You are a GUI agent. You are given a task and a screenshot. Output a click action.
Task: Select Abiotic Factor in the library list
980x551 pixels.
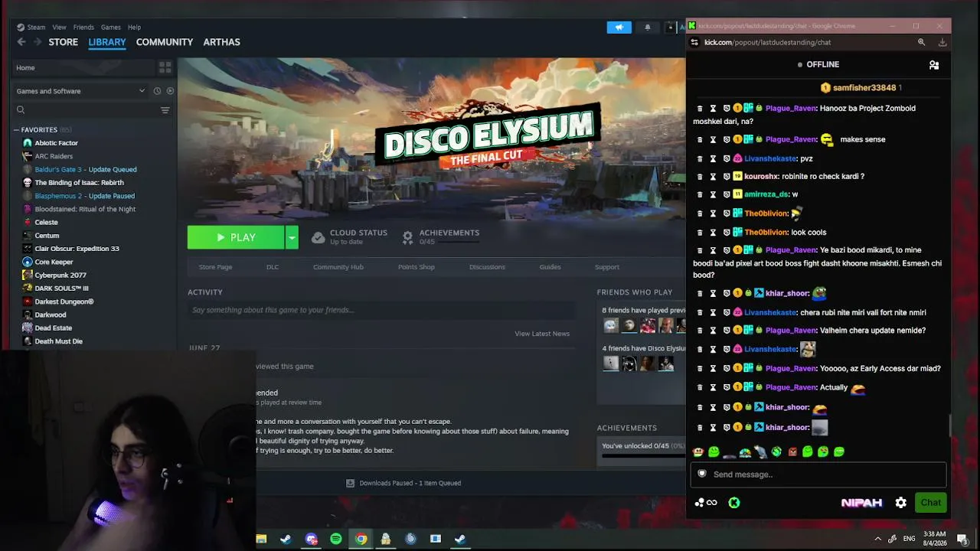tap(56, 143)
